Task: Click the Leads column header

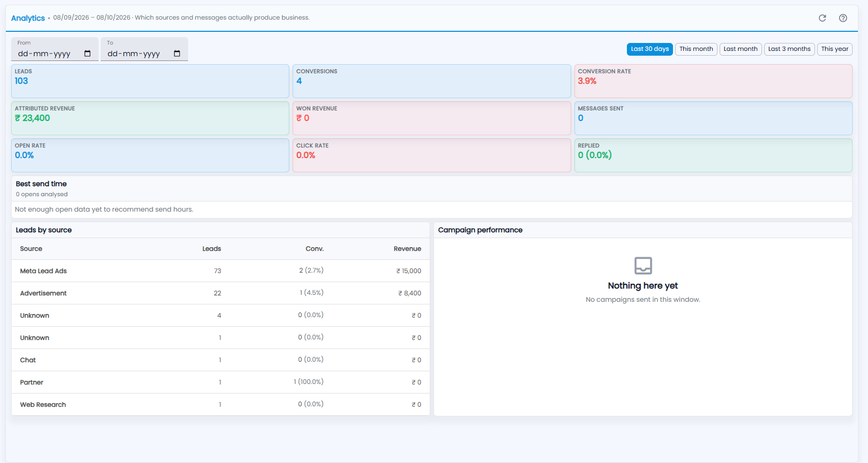Action: 211,249
